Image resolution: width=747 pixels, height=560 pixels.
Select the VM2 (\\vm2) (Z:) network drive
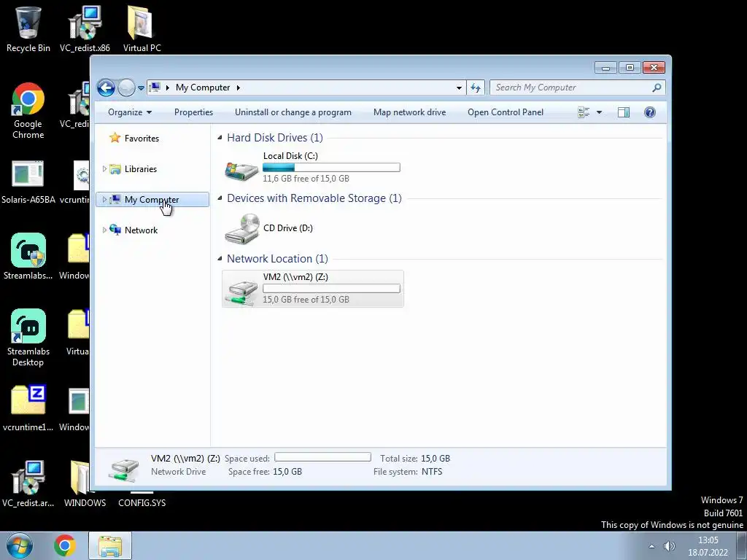click(312, 289)
